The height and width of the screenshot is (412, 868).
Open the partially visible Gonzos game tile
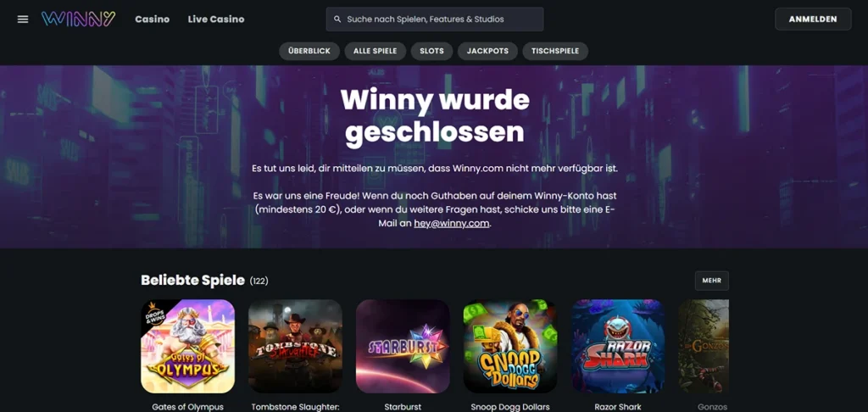pyautogui.click(x=703, y=346)
